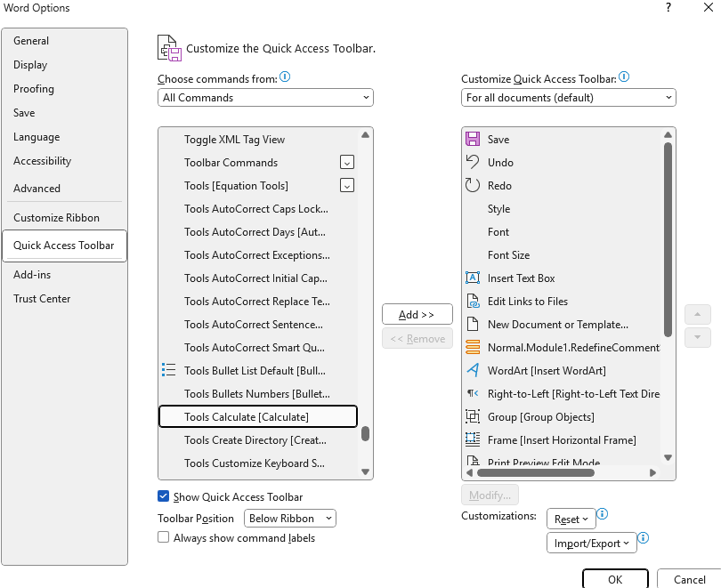Open the Import/Export dropdown
721x588 pixels.
point(592,543)
